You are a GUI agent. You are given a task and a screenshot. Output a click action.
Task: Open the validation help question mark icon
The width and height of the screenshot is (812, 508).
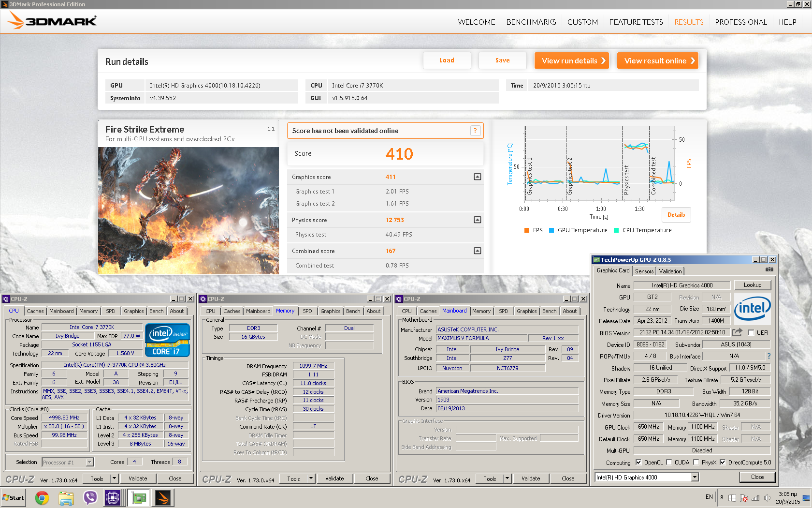point(476,131)
